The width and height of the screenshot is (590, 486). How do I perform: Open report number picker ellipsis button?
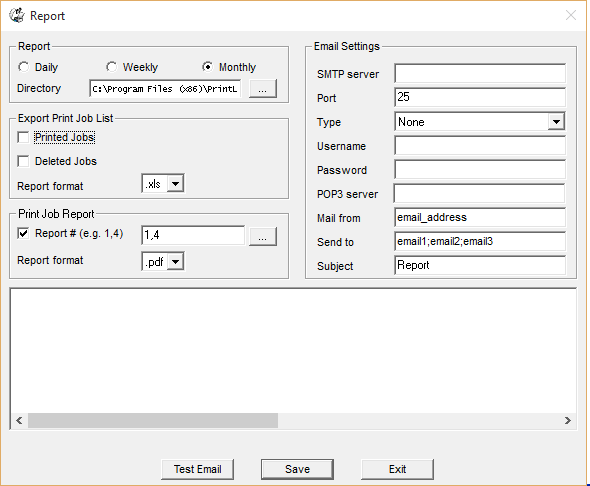[x=263, y=237]
